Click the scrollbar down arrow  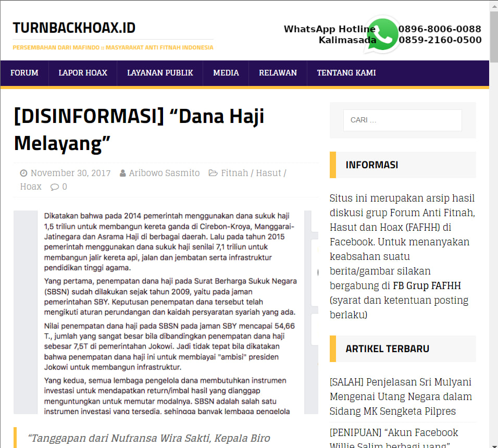pos(494,445)
